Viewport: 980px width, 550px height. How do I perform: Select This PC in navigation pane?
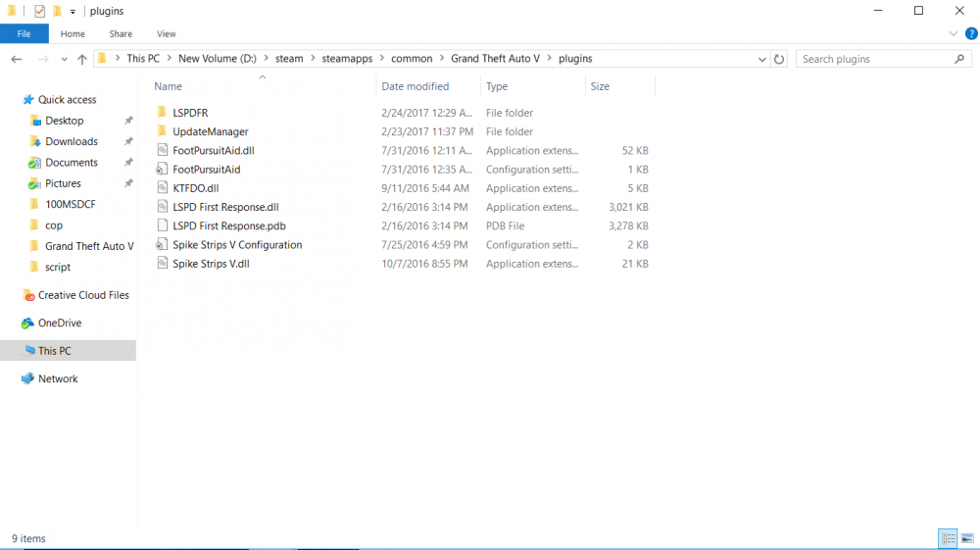pos(54,351)
